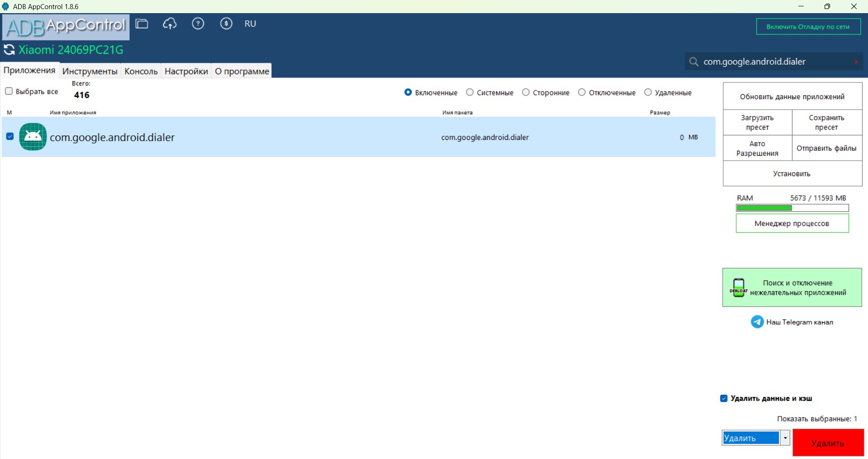
Task: Expand the 'Удалить' action dropdown arrow
Action: click(785, 438)
